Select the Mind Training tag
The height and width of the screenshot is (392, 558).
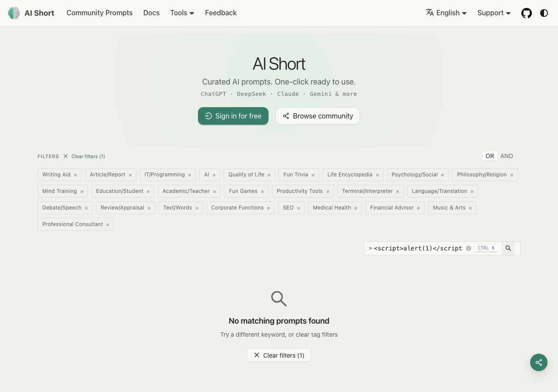point(63,191)
